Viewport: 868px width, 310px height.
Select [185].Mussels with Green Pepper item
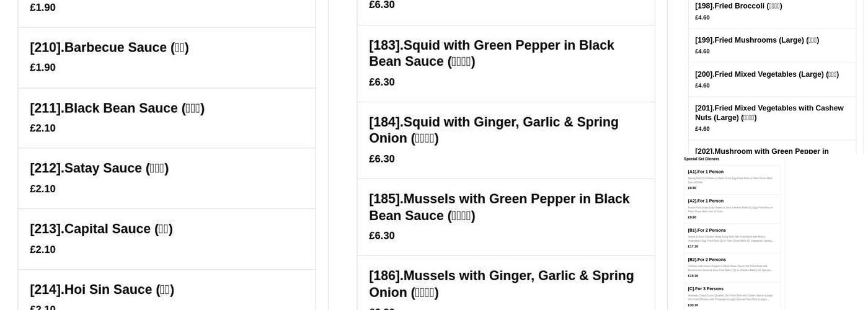pyautogui.click(x=506, y=218)
